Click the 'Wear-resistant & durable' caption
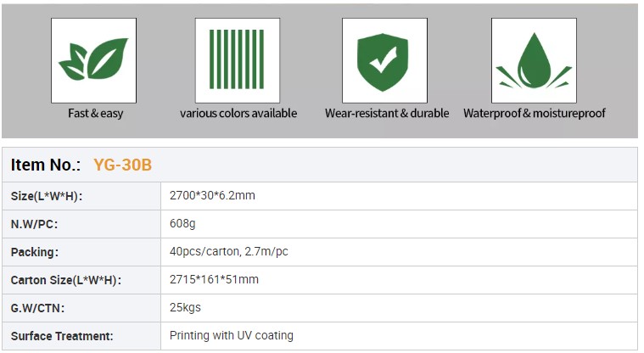This screenshot has width=644, height=353. pos(387,114)
